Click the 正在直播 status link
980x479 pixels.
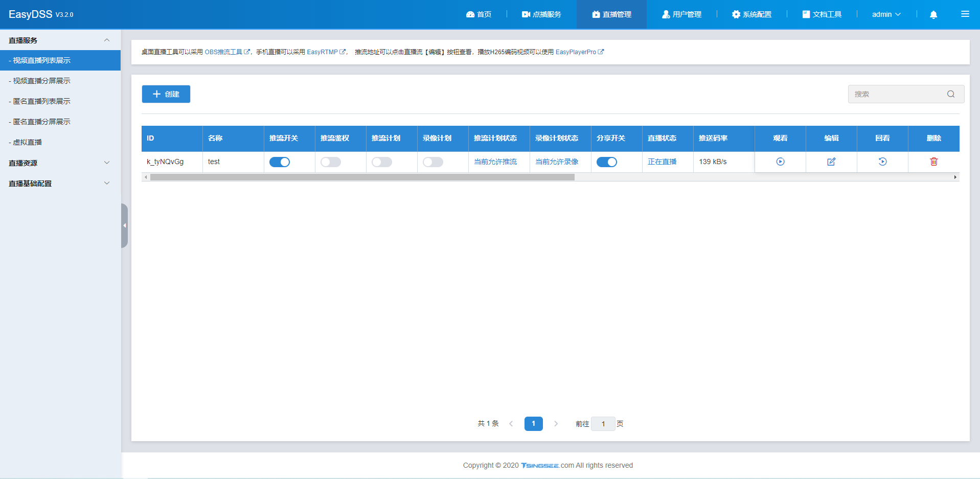662,162
